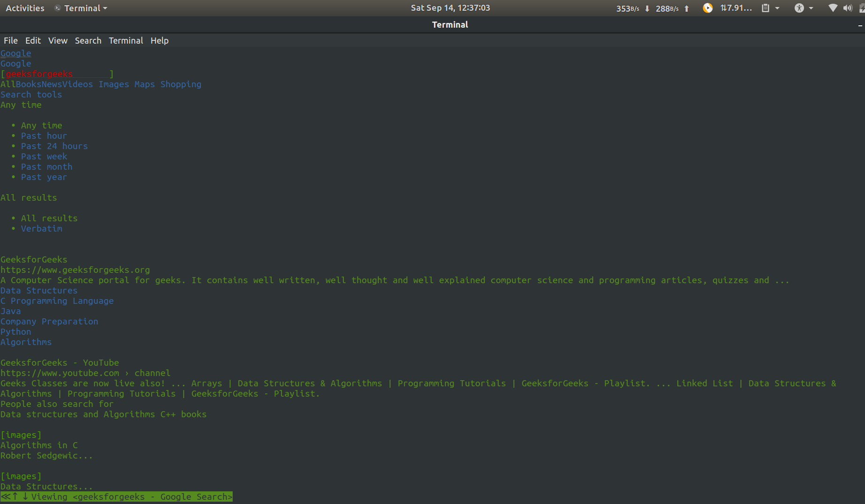The height and width of the screenshot is (504, 865).
Task: Open the Java sitelink
Action: (11, 311)
